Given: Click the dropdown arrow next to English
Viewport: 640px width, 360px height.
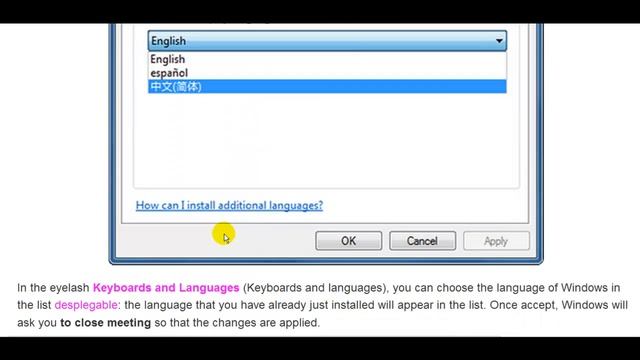Looking at the screenshot, I should point(499,41).
